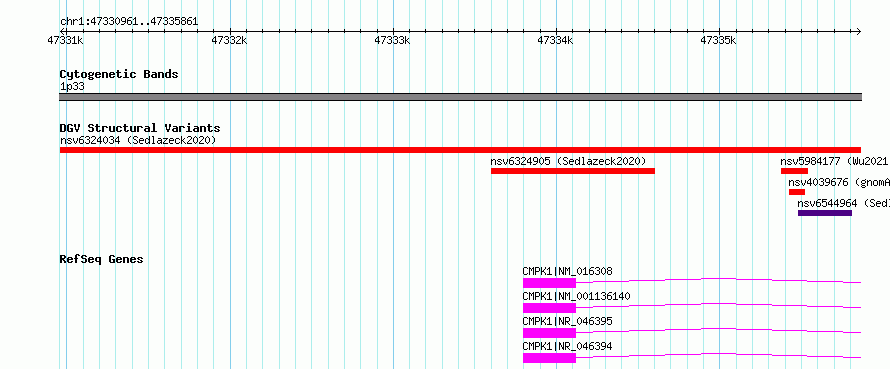Select the CMPK1|NR_046395 transcript label

click(x=568, y=321)
